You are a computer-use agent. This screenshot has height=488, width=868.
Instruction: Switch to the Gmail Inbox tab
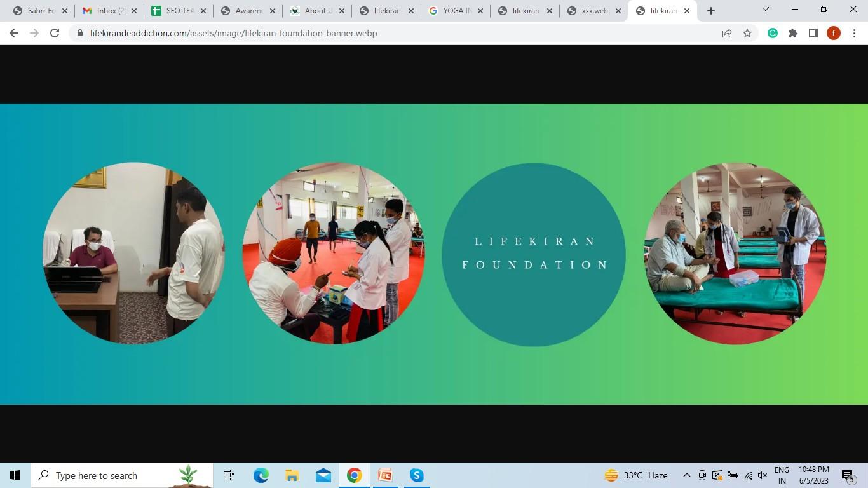[109, 11]
